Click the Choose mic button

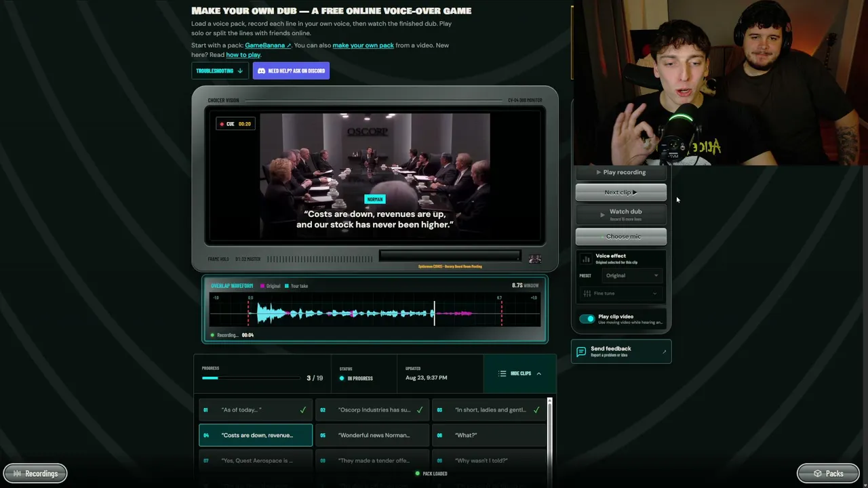(x=621, y=237)
